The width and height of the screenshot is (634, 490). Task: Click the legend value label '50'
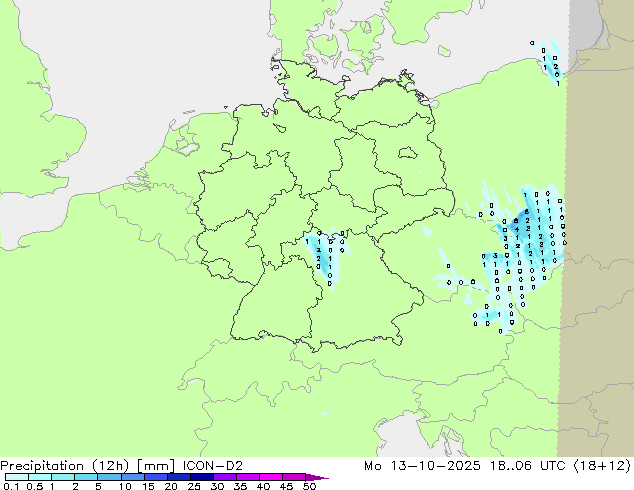point(309,486)
